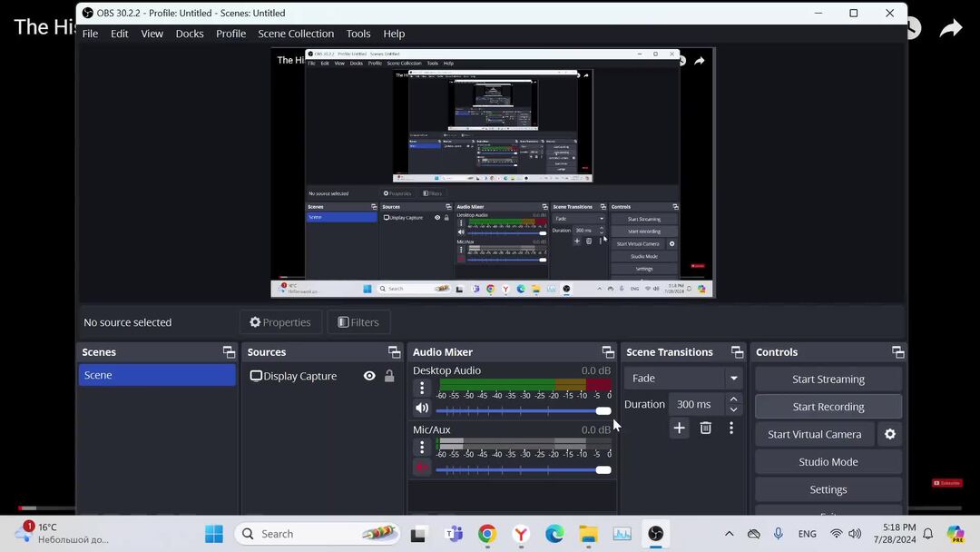Image resolution: width=980 pixels, height=552 pixels.
Task: Click the taskbar Search box
Action: [318, 534]
